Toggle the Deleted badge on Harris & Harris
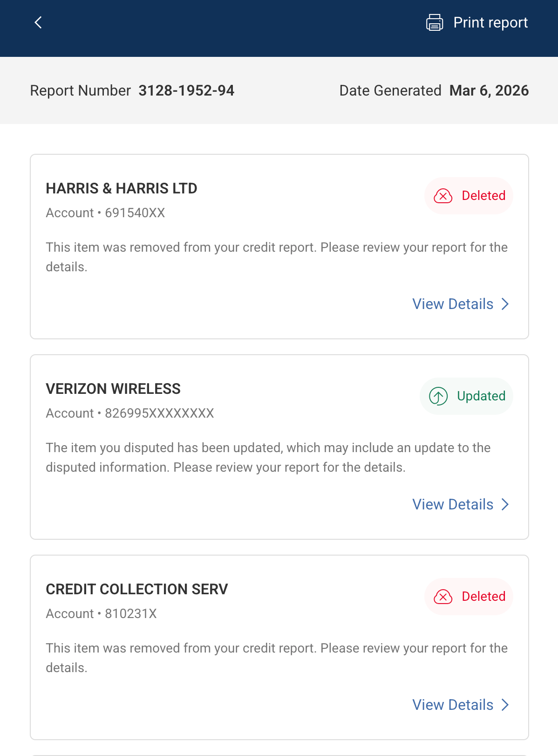 (469, 196)
